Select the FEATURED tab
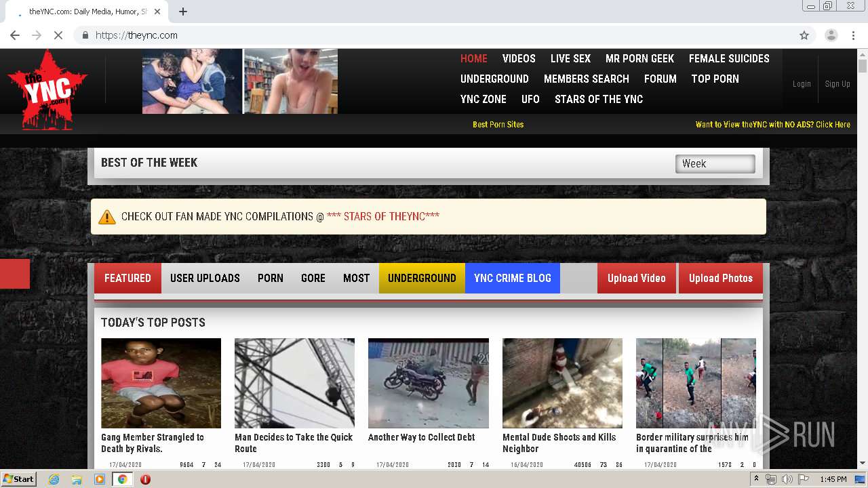 point(127,278)
